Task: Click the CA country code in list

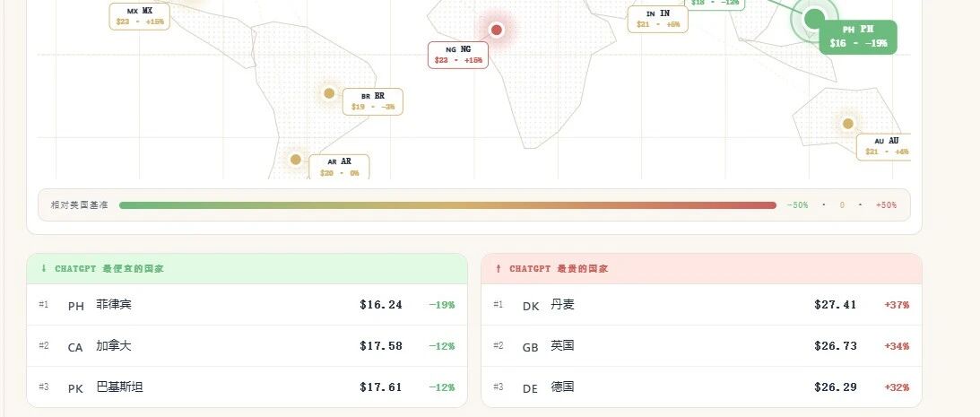Action: [x=75, y=348]
